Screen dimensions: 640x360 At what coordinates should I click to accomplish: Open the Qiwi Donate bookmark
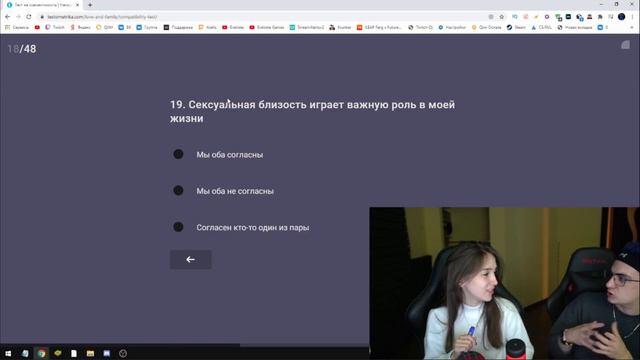487,27
